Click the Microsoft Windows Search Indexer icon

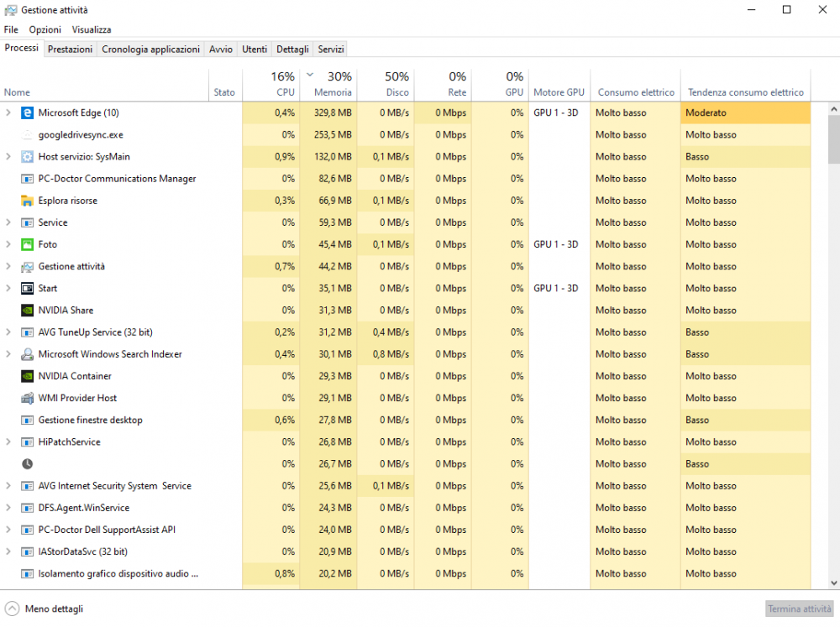pos(27,354)
